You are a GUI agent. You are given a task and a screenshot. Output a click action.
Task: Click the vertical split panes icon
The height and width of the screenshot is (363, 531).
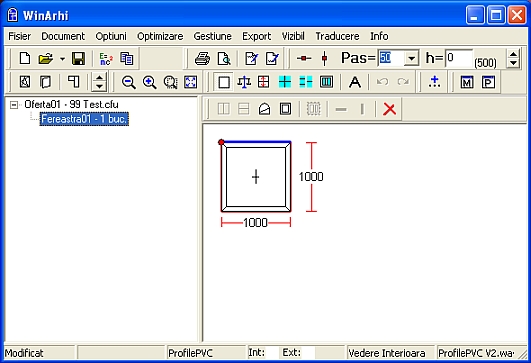224,109
